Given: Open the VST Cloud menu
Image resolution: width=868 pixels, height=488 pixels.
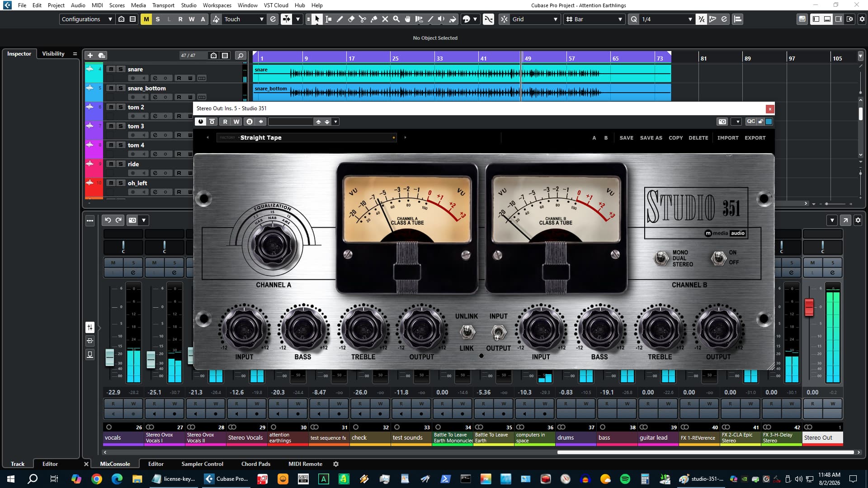Looking at the screenshot, I should click(276, 5).
